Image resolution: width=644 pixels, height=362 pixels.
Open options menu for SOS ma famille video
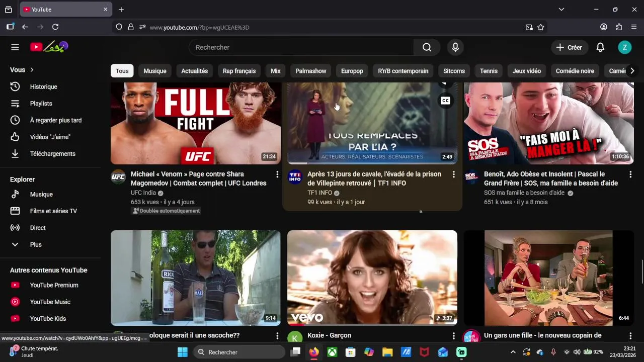pos(630,174)
